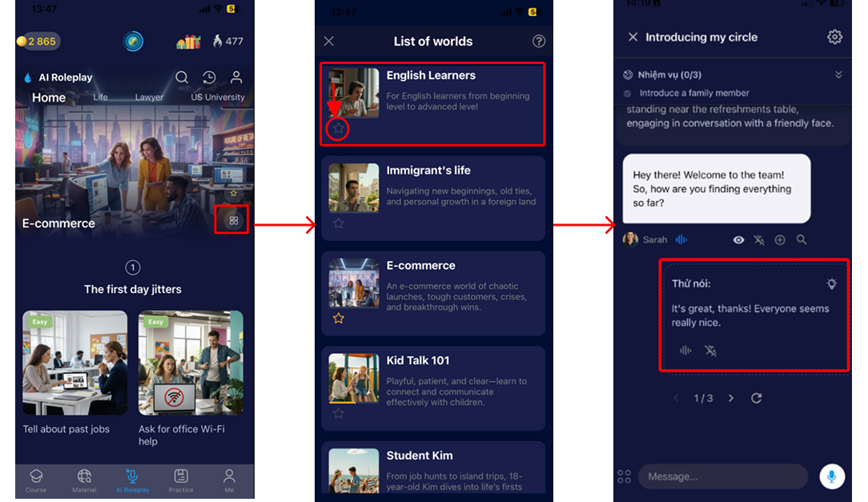This screenshot has height=502, width=868.
Task: Open help question mark in List of worlds
Action: click(539, 42)
